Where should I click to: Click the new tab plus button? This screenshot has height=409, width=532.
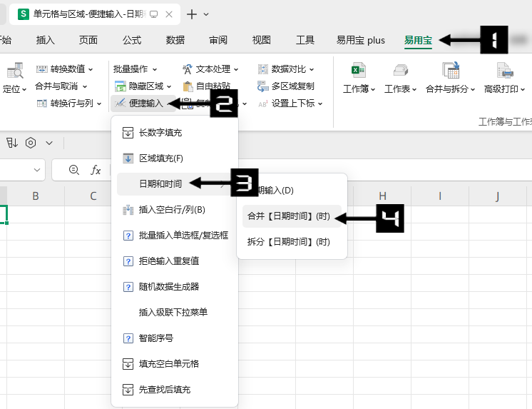click(191, 14)
